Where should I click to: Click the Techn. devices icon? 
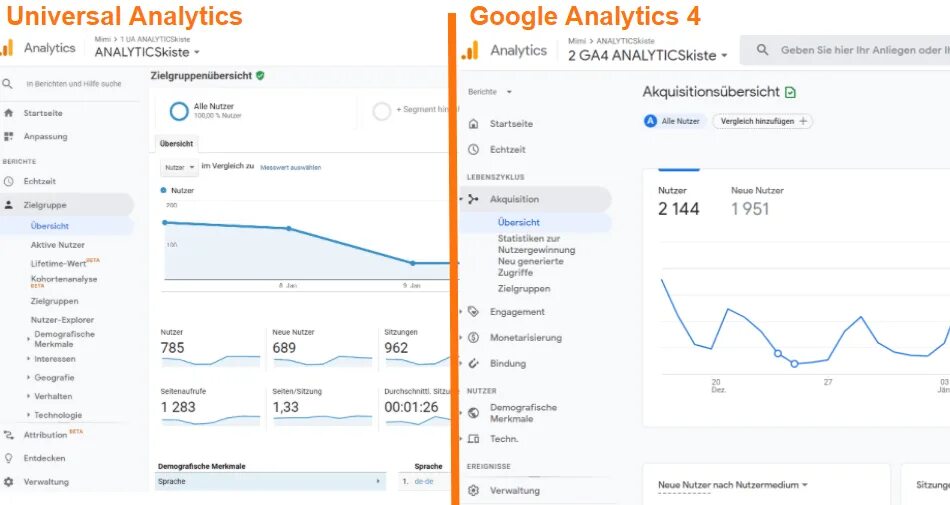point(474,438)
